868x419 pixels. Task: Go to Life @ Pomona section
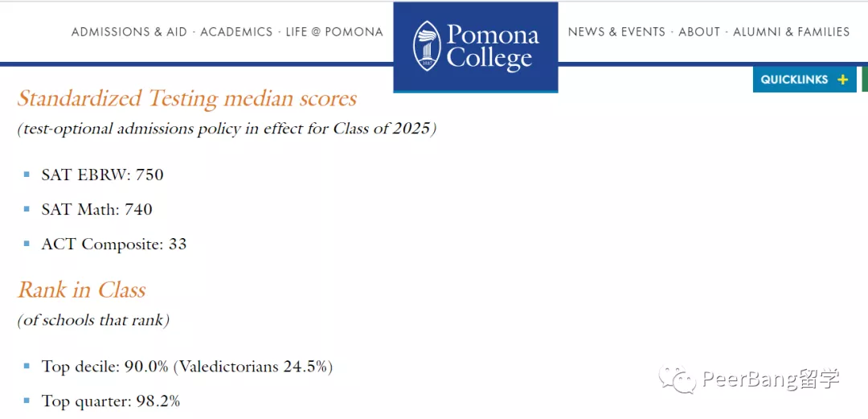click(x=334, y=32)
